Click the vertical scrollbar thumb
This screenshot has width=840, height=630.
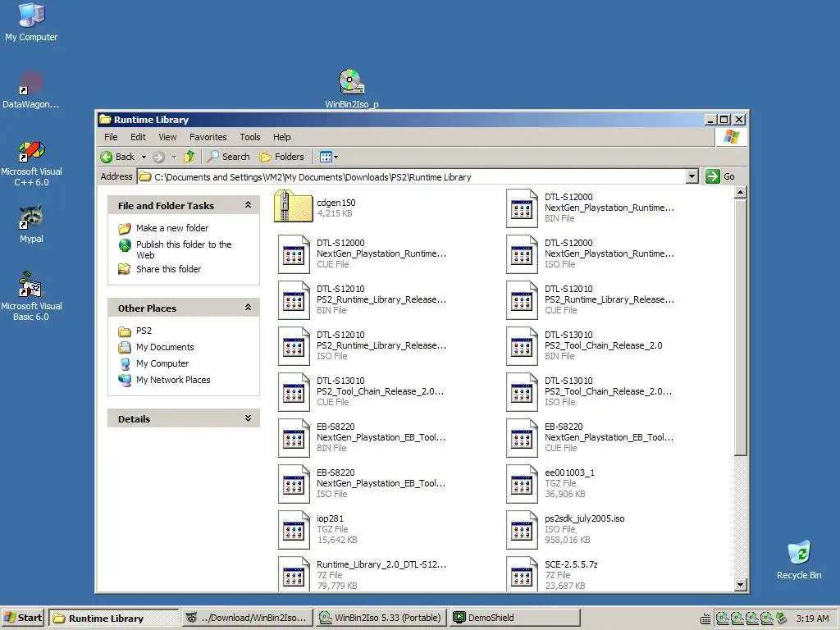pos(741,327)
